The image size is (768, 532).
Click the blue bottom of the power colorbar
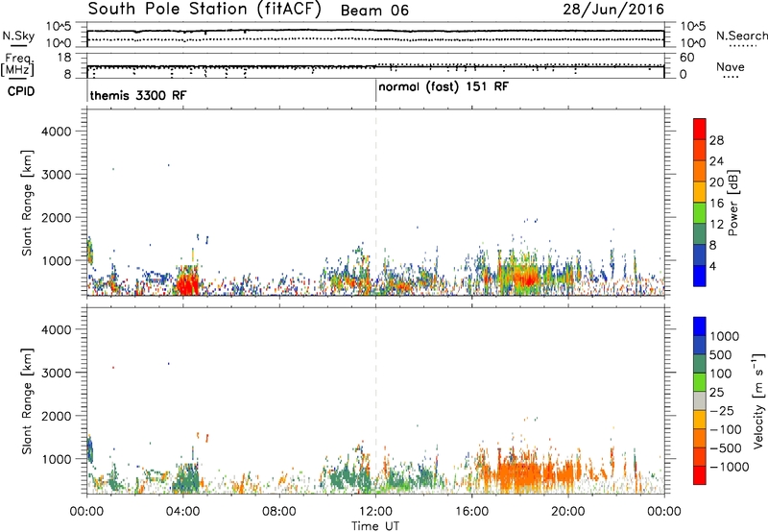coord(700,276)
